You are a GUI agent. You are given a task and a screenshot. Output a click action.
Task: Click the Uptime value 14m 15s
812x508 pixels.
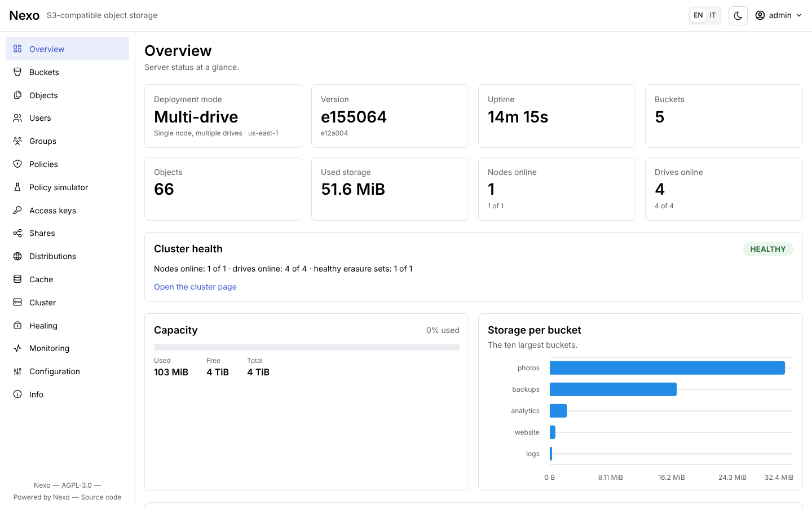[x=518, y=117]
